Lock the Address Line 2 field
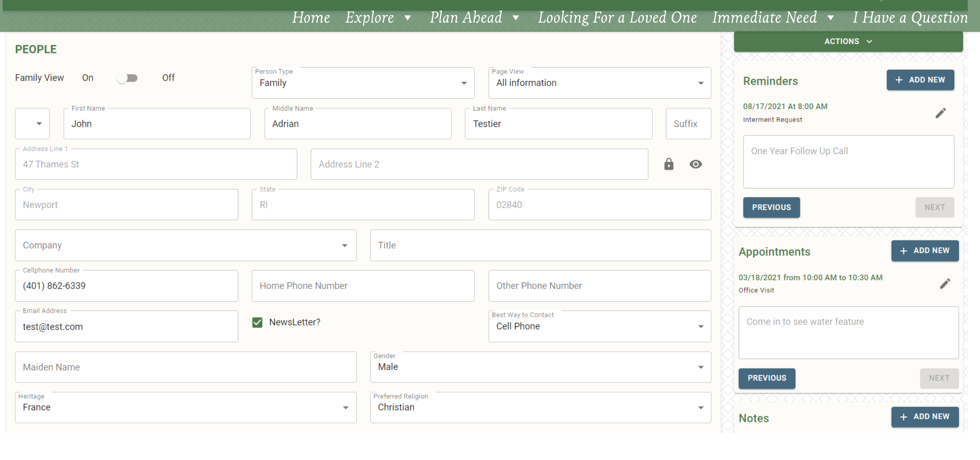 (x=669, y=164)
